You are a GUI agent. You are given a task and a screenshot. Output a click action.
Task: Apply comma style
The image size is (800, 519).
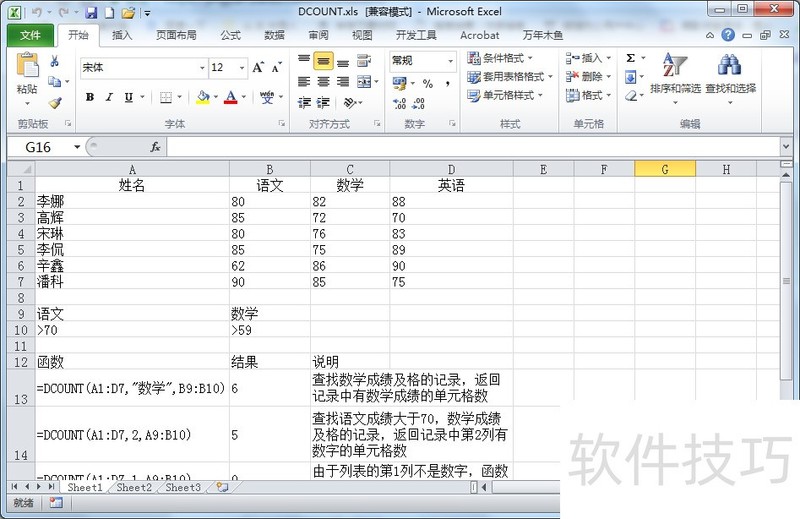447,83
